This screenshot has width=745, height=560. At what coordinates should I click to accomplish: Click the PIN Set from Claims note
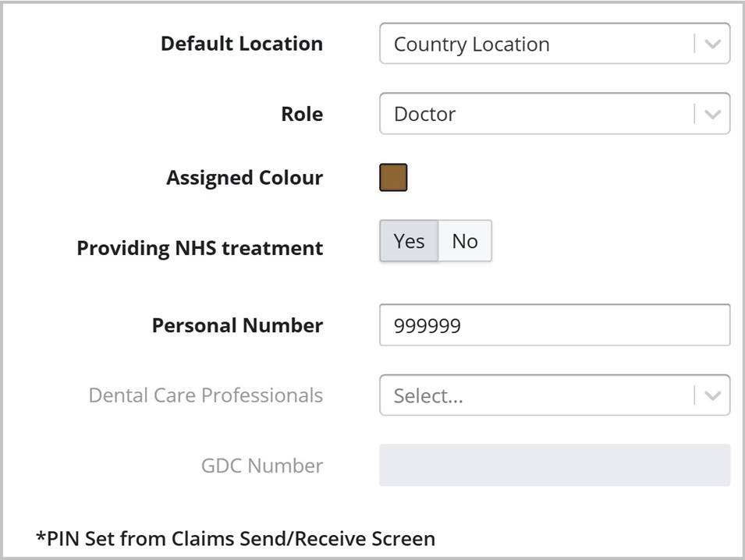pos(236,538)
